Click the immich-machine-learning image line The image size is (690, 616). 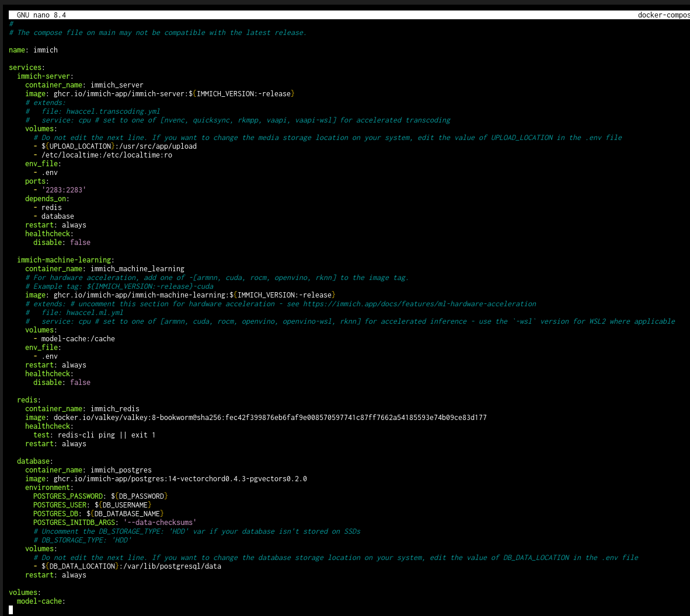180,295
